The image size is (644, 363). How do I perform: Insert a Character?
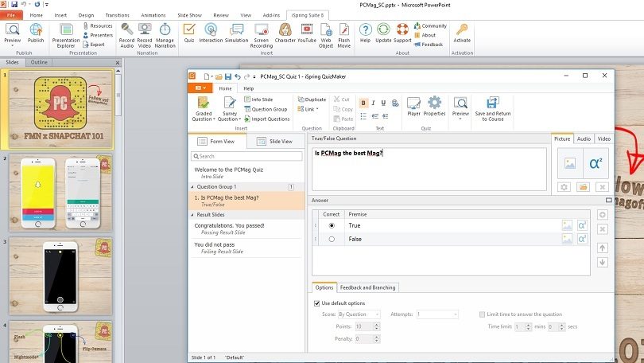285,33
